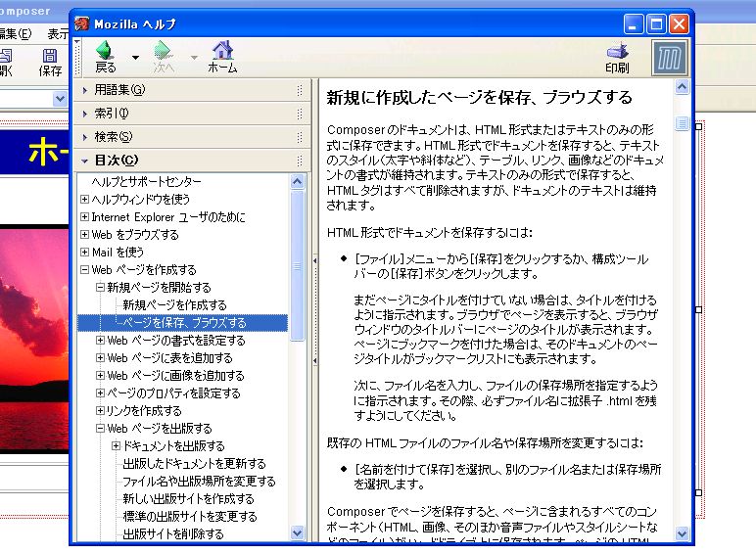
Task: Expand the ヘルプウィンドウを使う tree node
Action: point(84,199)
